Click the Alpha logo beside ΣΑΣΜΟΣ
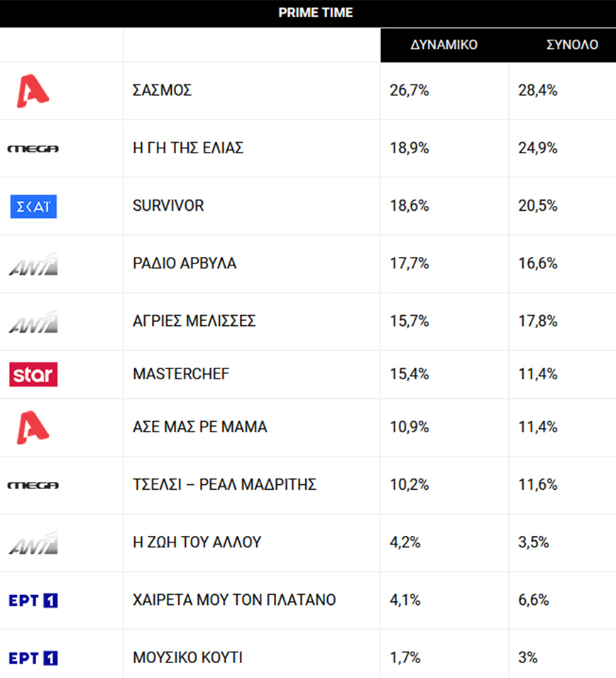The image size is (616, 678). (x=33, y=91)
